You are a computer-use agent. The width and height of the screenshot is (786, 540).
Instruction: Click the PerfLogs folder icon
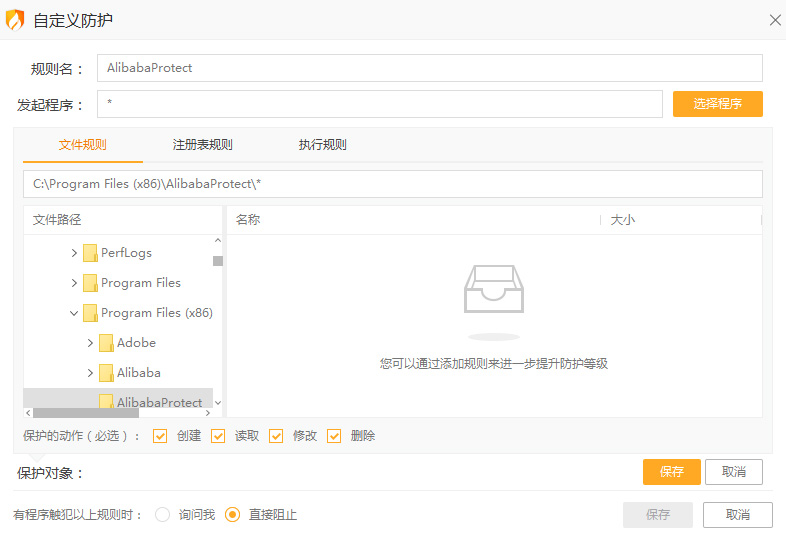click(90, 253)
